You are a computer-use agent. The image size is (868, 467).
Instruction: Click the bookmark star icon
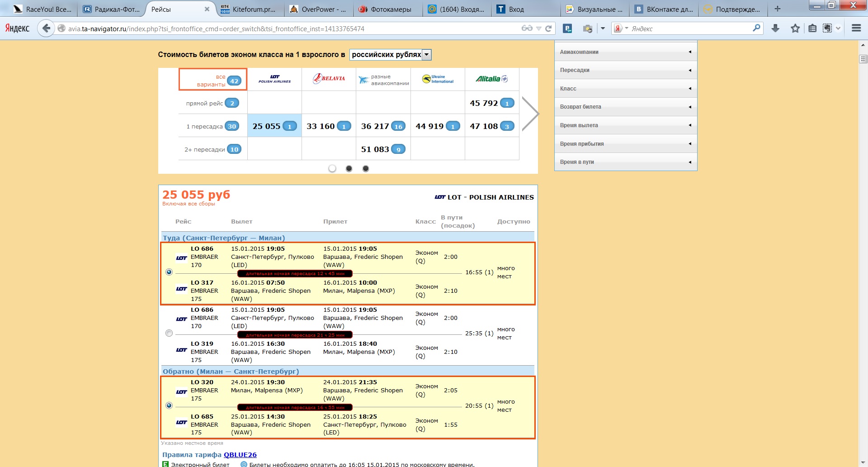[x=795, y=28]
